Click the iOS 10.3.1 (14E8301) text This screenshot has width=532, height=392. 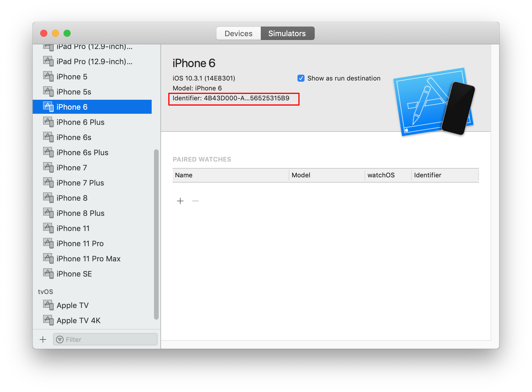[x=204, y=78]
